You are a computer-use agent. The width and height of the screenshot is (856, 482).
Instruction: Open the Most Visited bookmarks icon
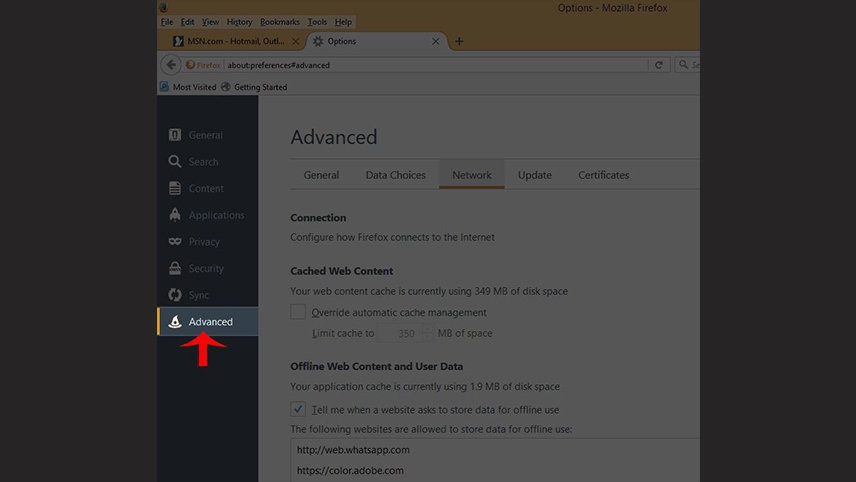click(x=164, y=87)
